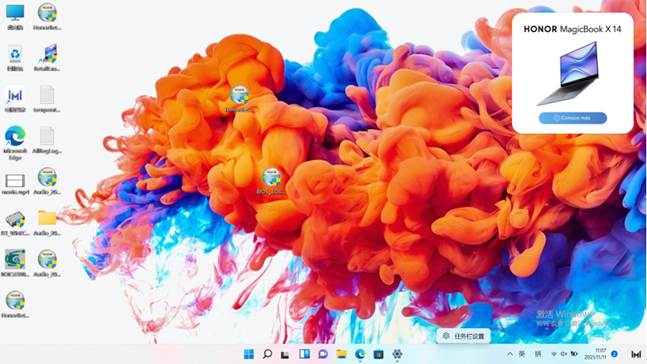Image resolution: width=647 pixels, height=364 pixels.
Task: Open the Windows Start menu
Action: (249, 354)
